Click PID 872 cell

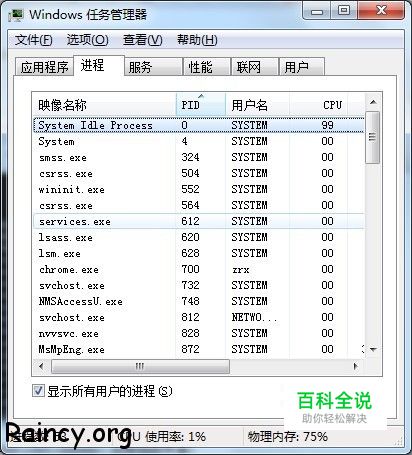point(190,349)
